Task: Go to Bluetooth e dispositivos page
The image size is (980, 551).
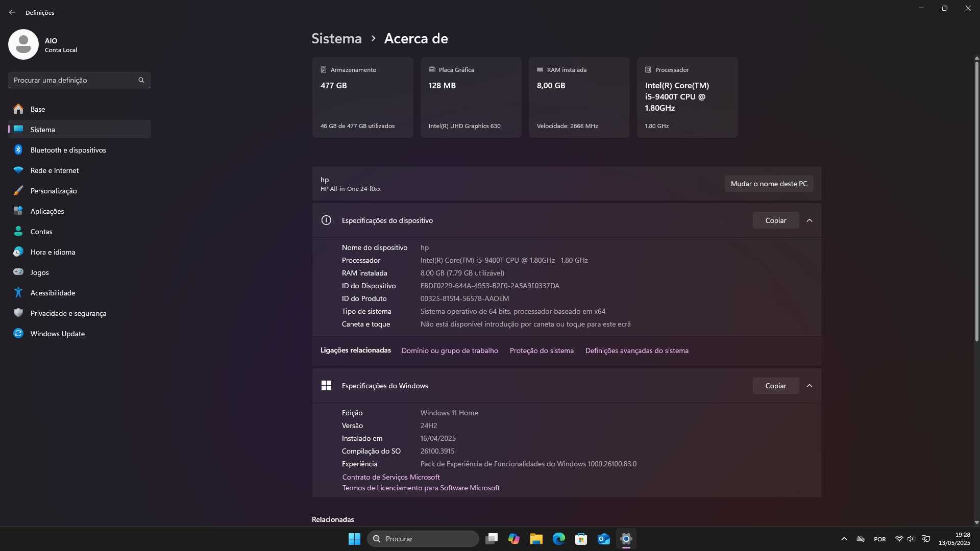Action: click(80, 149)
